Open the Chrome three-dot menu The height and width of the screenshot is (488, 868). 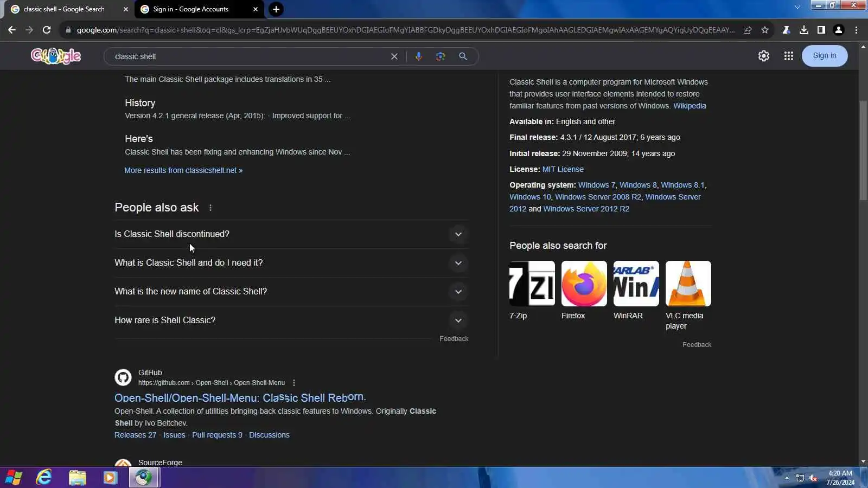(857, 30)
